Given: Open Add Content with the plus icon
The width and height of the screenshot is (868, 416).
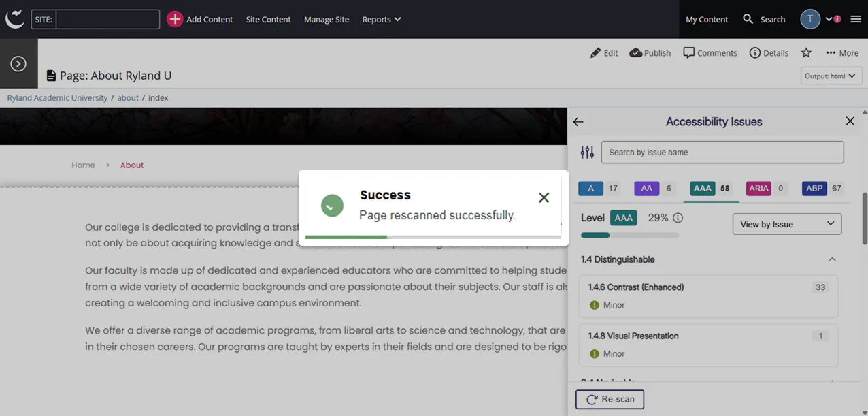Looking at the screenshot, I should [175, 19].
